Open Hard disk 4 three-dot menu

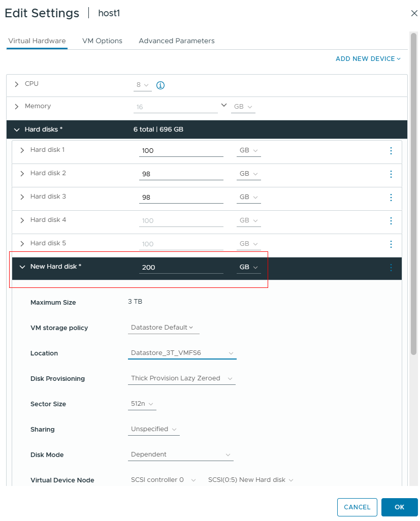point(391,220)
